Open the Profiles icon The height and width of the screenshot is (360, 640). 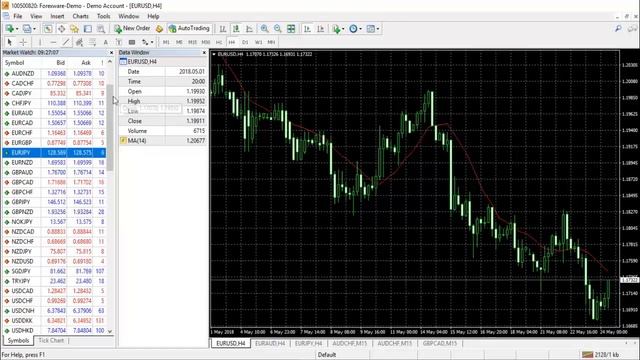(27, 29)
